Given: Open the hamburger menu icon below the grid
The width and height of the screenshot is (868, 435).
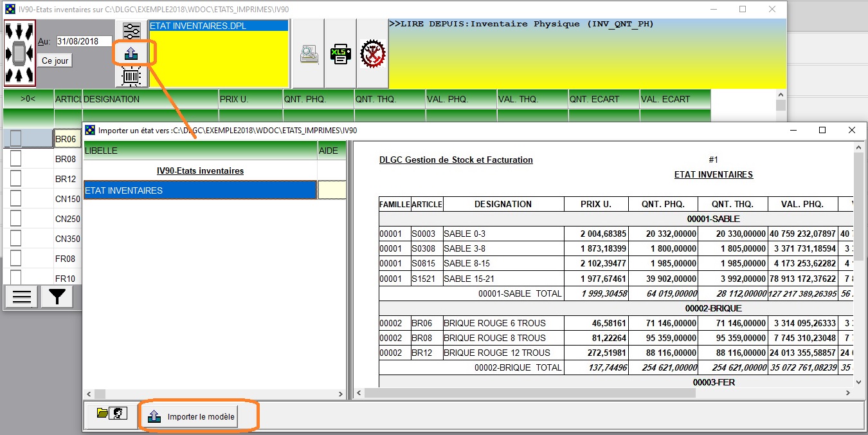Looking at the screenshot, I should [x=22, y=297].
